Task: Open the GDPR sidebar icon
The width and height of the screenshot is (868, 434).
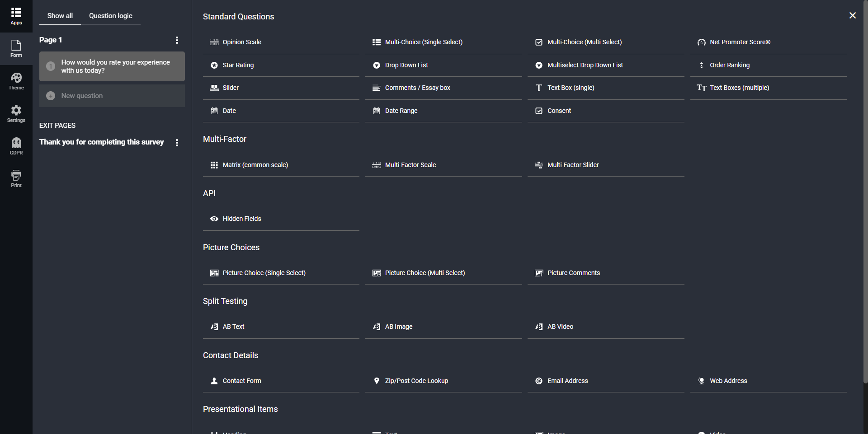Action: click(x=16, y=143)
